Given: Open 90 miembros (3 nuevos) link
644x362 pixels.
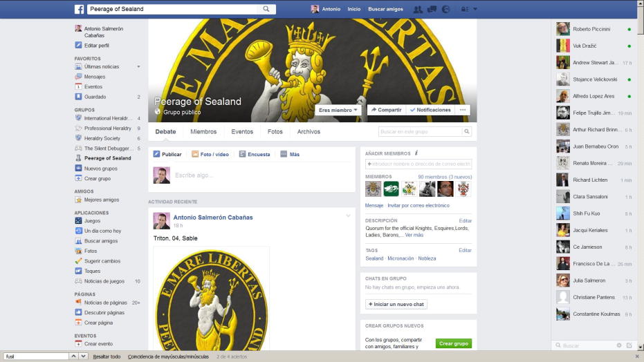Looking at the screenshot, I should (445, 177).
